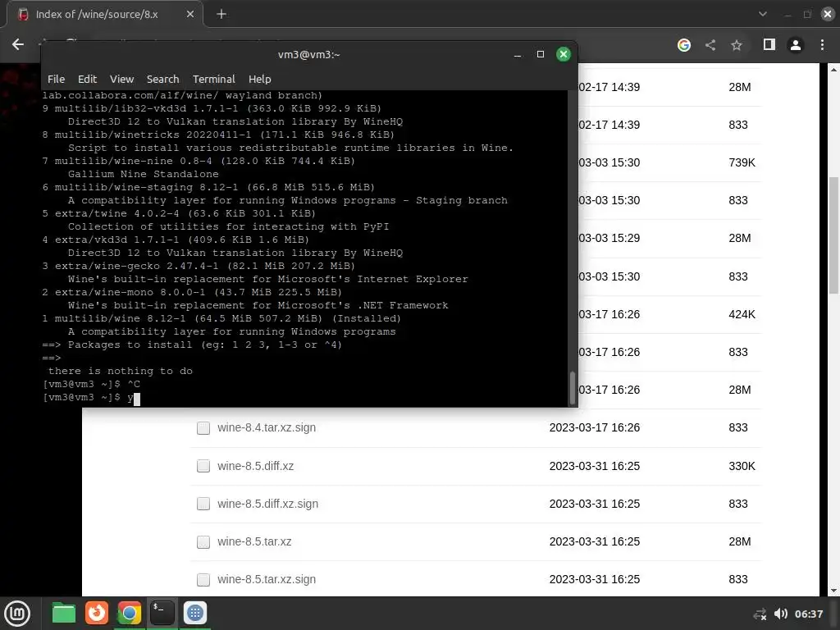This screenshot has height=630, width=840.
Task: Click the terminal window scrollbar thumb
Action: pos(572,387)
